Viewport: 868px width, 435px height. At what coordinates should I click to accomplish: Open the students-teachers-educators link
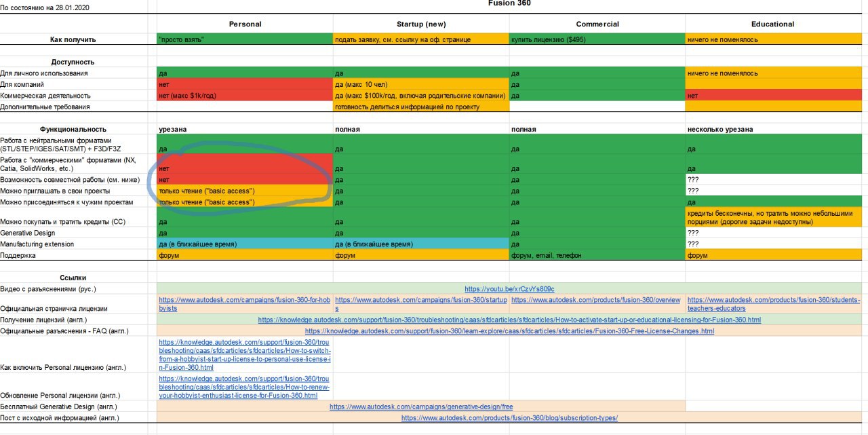pyautogui.click(x=774, y=304)
